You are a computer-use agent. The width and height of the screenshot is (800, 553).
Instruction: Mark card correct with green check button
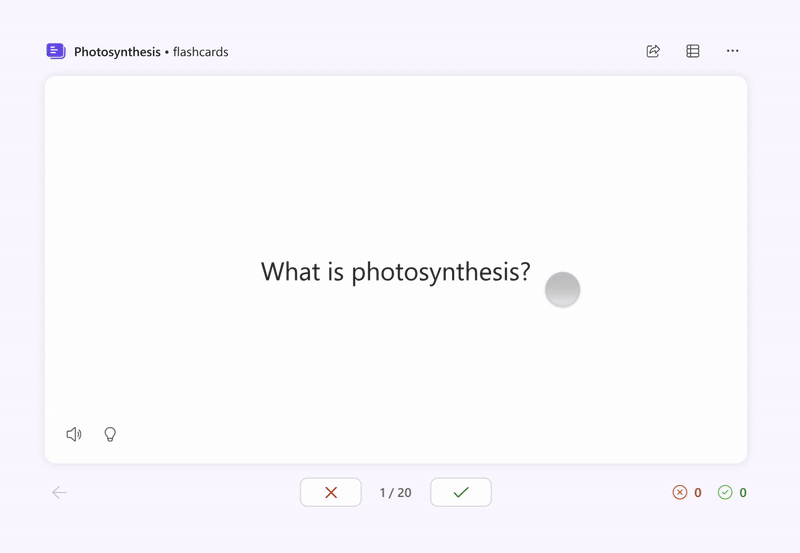point(461,492)
